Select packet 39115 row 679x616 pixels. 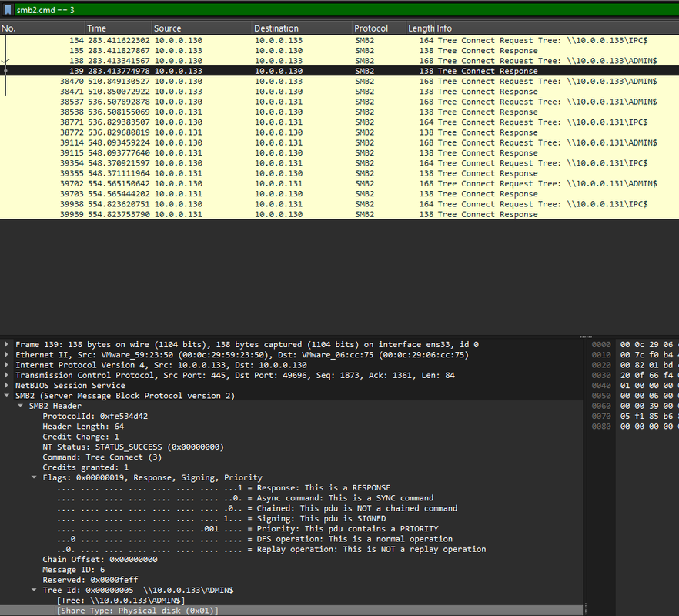(339, 153)
